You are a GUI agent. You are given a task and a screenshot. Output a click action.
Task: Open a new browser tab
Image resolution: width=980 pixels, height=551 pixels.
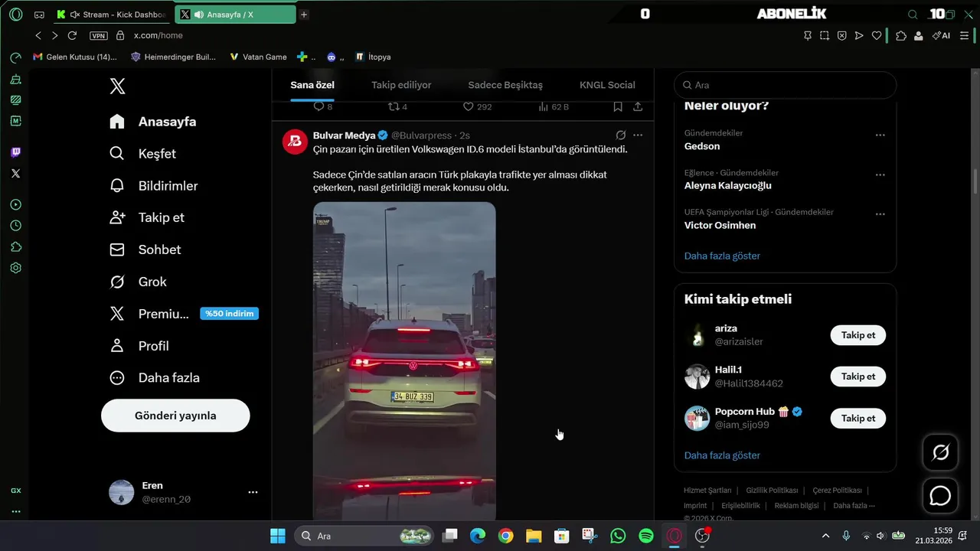[x=304, y=15]
